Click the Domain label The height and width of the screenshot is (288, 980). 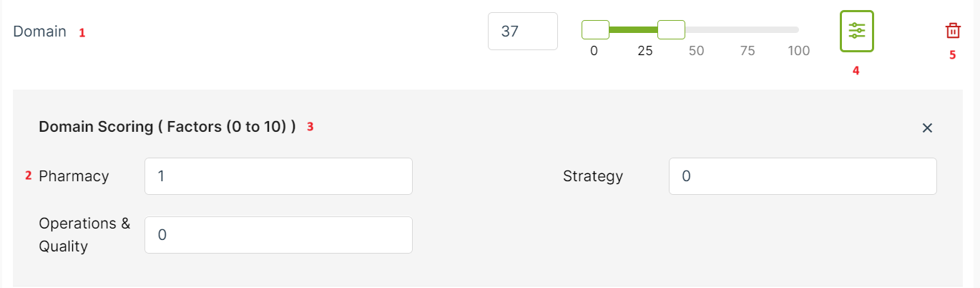pos(40,32)
